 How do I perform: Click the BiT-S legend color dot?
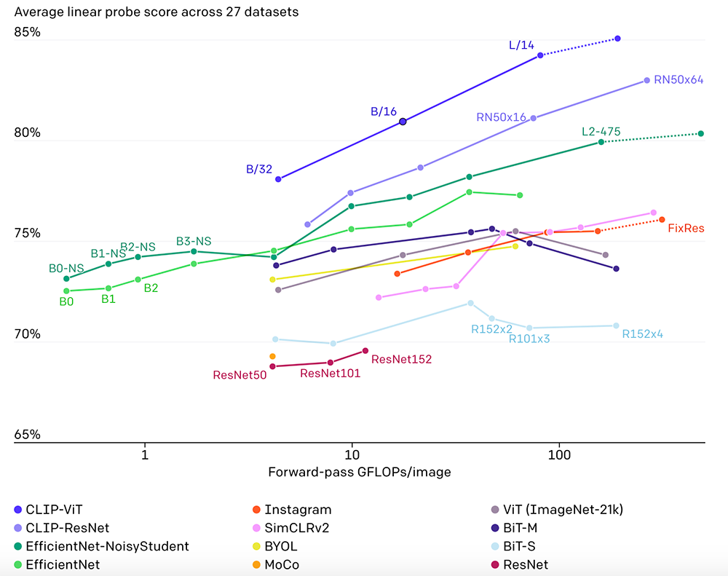[496, 546]
